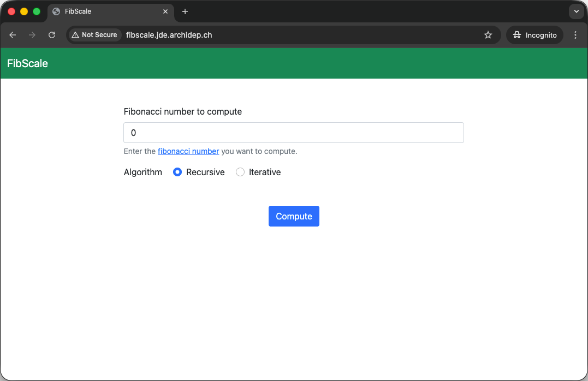This screenshot has height=381, width=588.
Task: Reload the FibScale page
Action: point(52,35)
